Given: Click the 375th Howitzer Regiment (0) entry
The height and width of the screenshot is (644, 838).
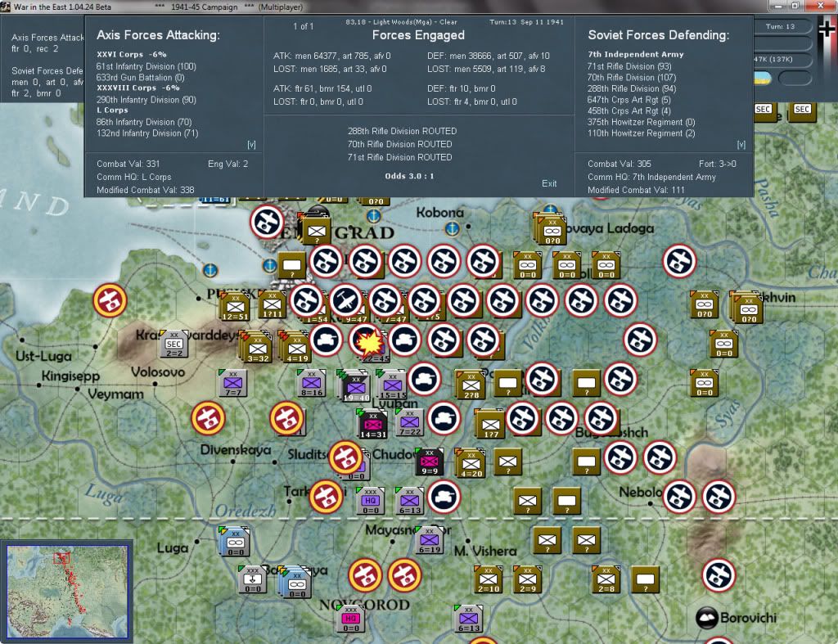Looking at the screenshot, I should [641, 122].
